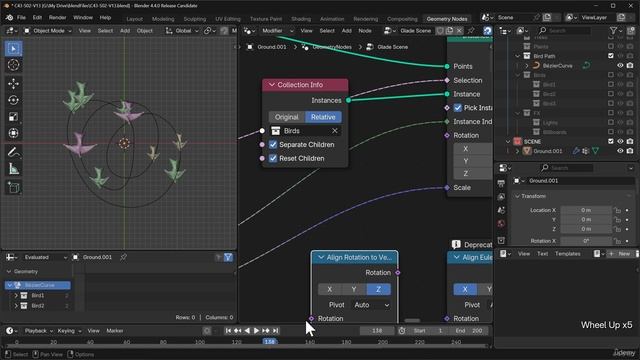The height and width of the screenshot is (360, 640).
Task: Hide BezierCurve in viewport via eye icon
Action: point(620,65)
